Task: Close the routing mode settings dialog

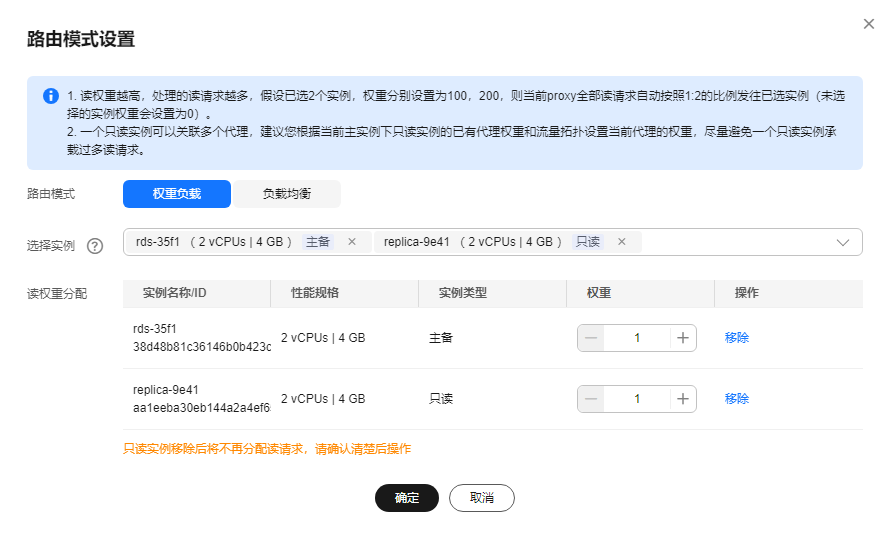Action: 868,24
